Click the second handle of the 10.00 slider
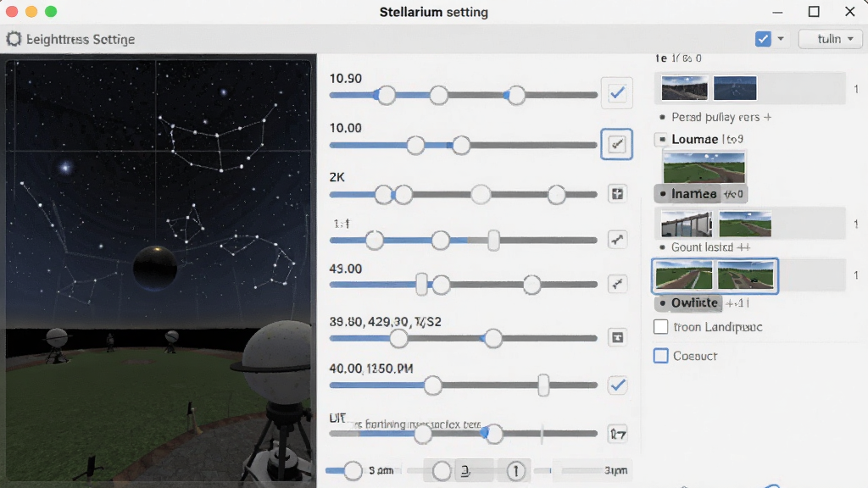This screenshot has height=488, width=868. [460, 146]
